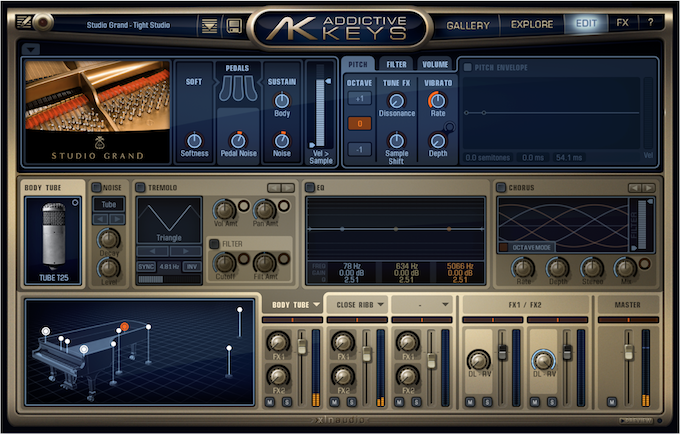680x434 pixels.
Task: Enable the chorus Octavemode checkbox
Action: (x=503, y=247)
